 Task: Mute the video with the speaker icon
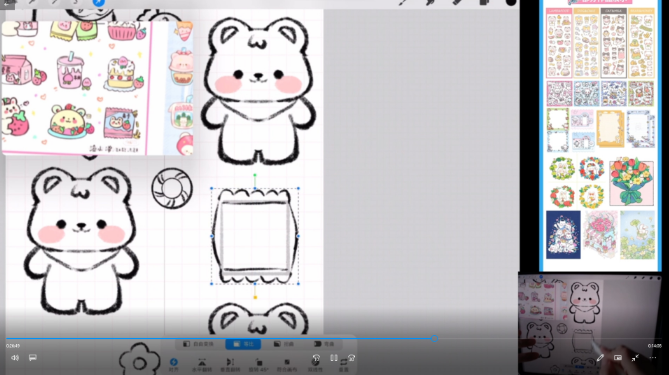15,358
